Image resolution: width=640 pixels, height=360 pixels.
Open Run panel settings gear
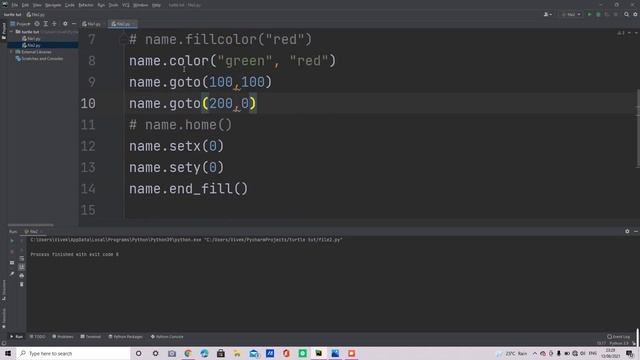pyautogui.click(x=627, y=231)
